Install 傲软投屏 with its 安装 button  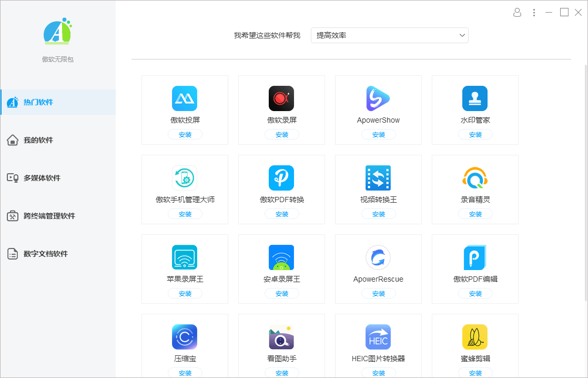pos(185,134)
